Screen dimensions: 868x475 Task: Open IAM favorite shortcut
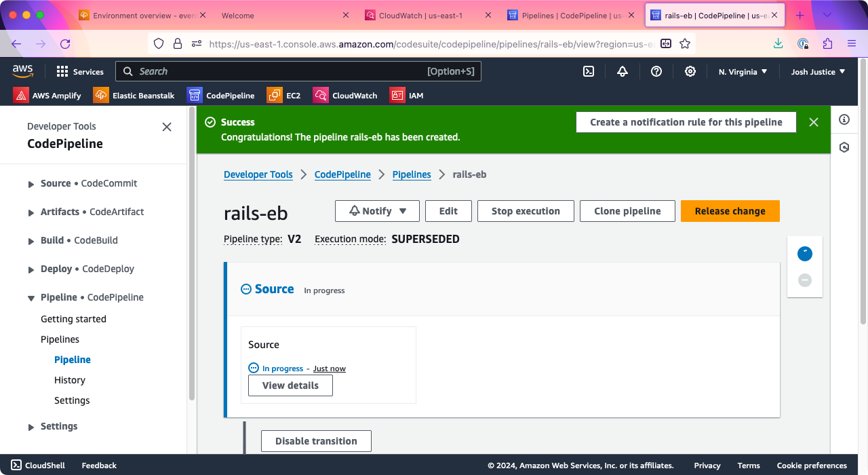[x=407, y=95]
